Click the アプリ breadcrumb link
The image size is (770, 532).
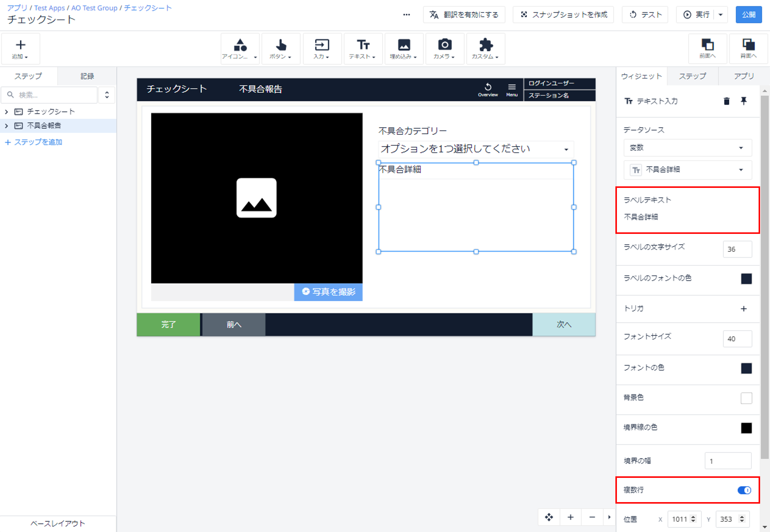tap(17, 8)
